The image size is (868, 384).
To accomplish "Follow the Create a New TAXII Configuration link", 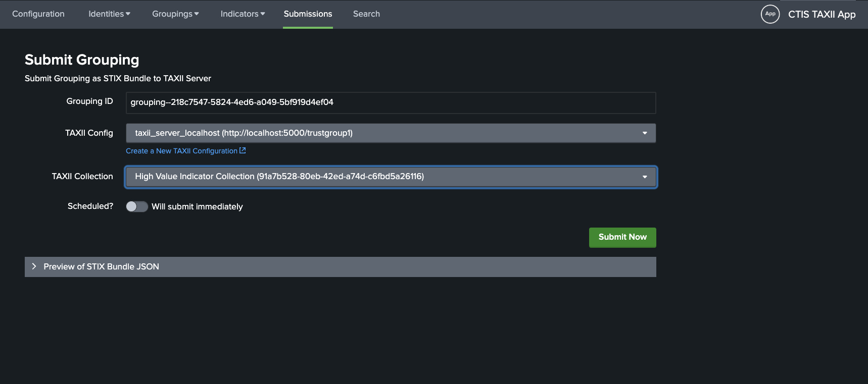I will click(181, 151).
